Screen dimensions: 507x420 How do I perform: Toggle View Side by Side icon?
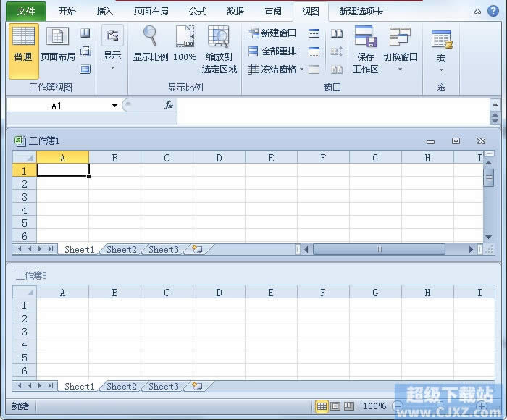click(337, 33)
